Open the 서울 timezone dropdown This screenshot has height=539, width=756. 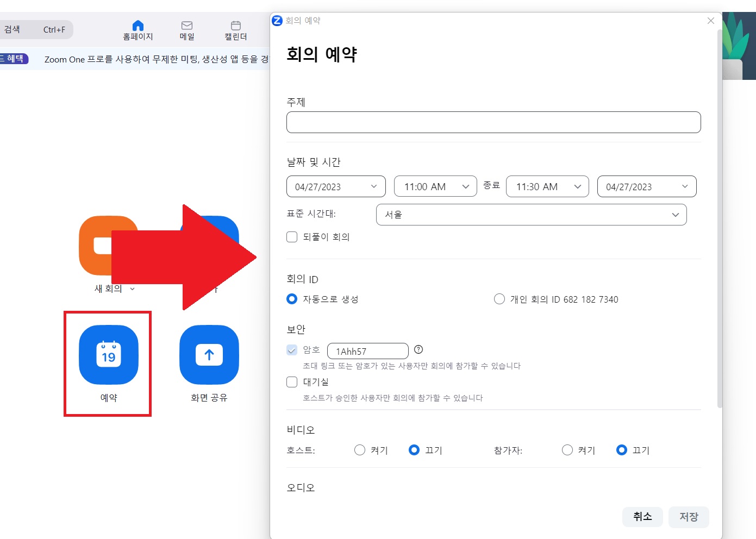tap(531, 215)
